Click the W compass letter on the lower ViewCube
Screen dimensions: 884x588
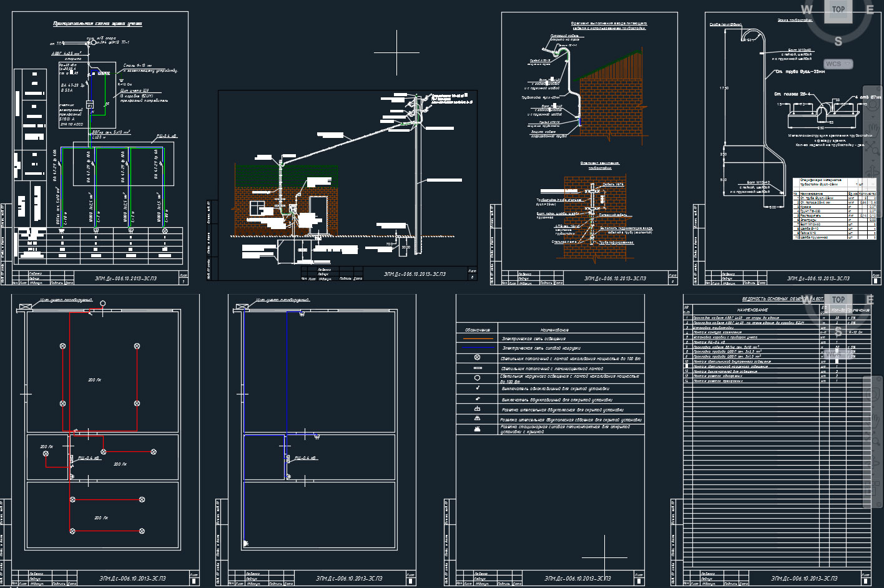pyautogui.click(x=807, y=300)
